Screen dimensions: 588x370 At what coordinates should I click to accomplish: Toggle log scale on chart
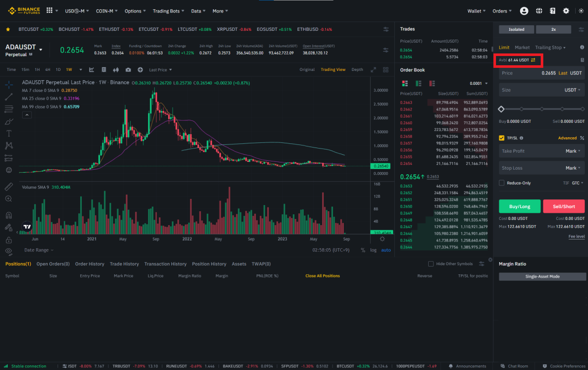coord(373,250)
